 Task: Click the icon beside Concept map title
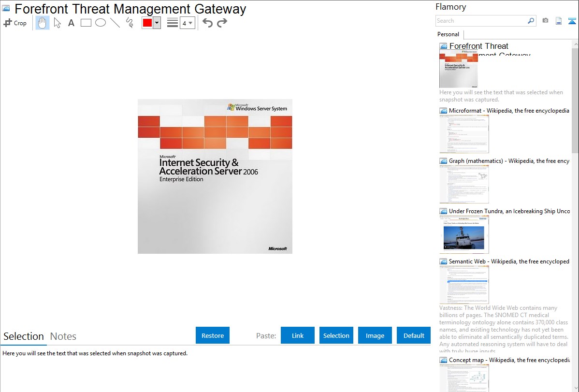pos(443,360)
